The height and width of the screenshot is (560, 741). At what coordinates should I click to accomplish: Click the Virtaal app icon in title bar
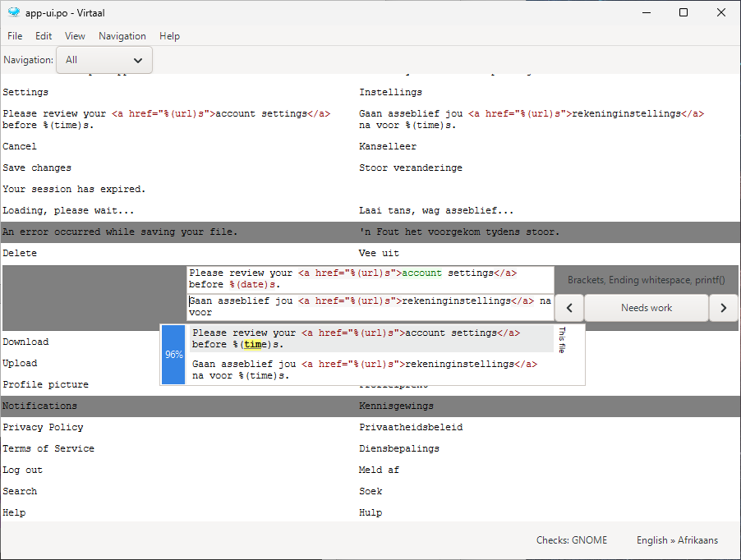(14, 13)
